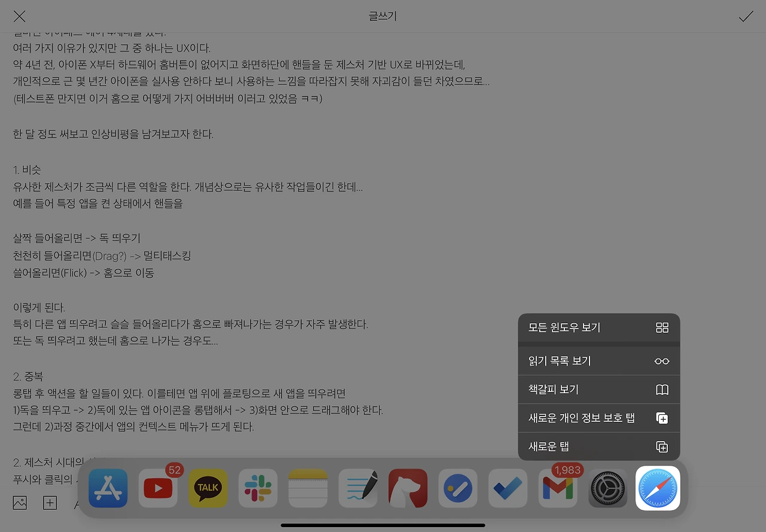This screenshot has height=532, width=766.
Task: Tap the 글쓰기 title at the top
Action: [383, 16]
